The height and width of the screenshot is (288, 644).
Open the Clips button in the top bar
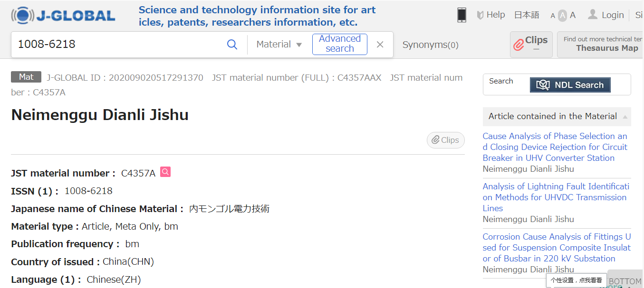click(x=531, y=45)
